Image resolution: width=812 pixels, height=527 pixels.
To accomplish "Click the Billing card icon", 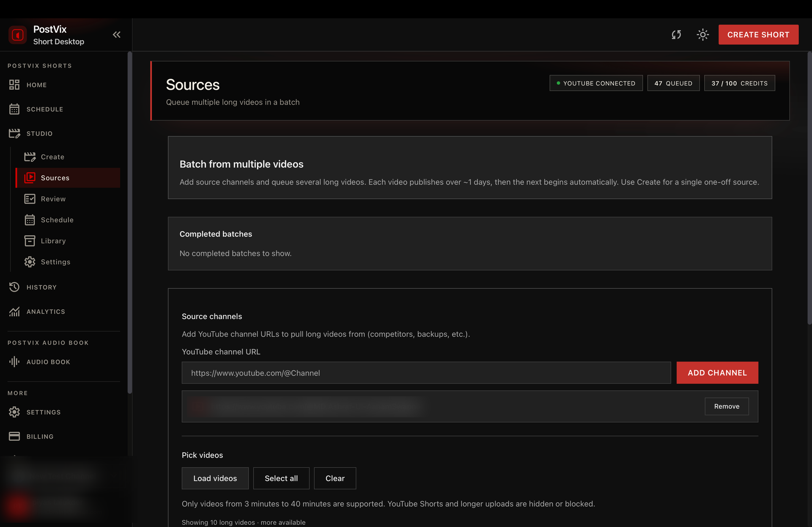I will point(14,436).
